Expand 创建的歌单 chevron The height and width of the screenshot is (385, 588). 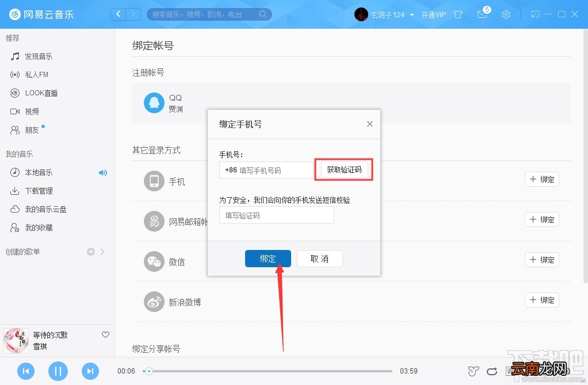[x=102, y=252]
